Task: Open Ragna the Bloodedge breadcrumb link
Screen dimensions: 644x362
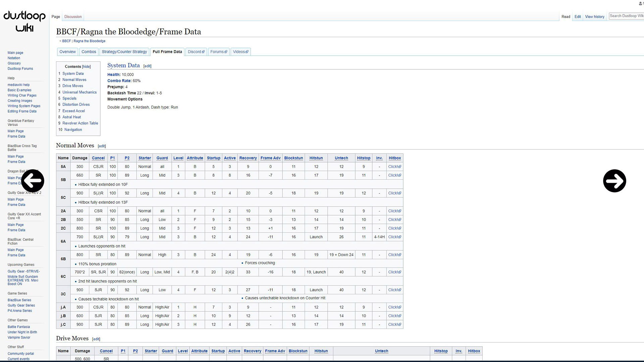Action: pos(90,41)
